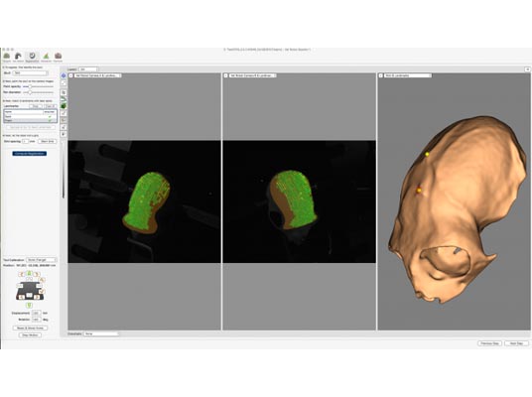This screenshot has height=397, width=532.
Task: Go to Next Step
Action: [516, 343]
